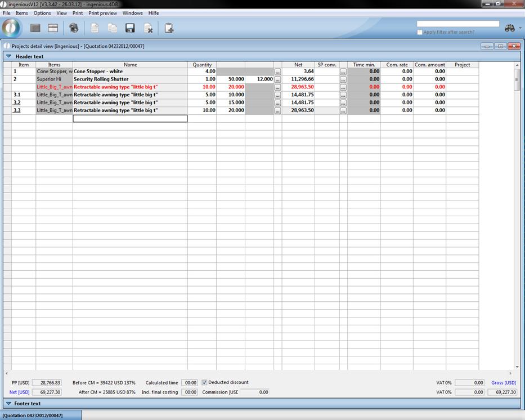
Task: Expand the Footer text section
Action: click(x=8, y=404)
